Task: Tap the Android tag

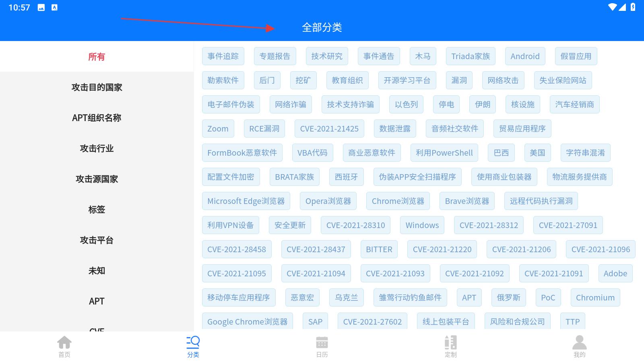Action: (525, 56)
